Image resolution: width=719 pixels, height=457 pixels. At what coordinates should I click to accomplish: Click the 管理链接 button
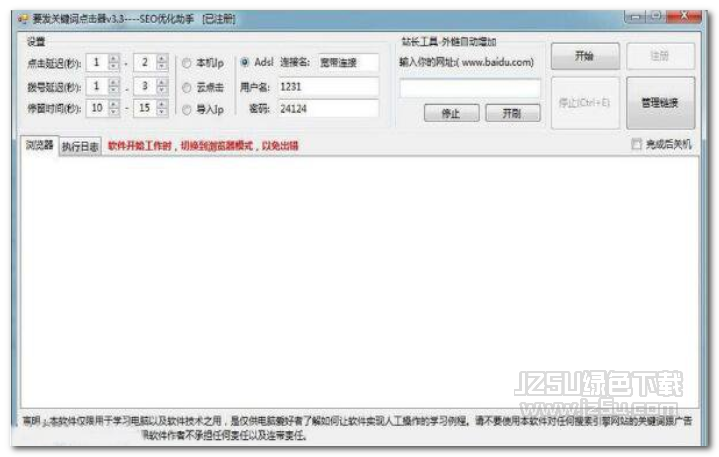[660, 102]
